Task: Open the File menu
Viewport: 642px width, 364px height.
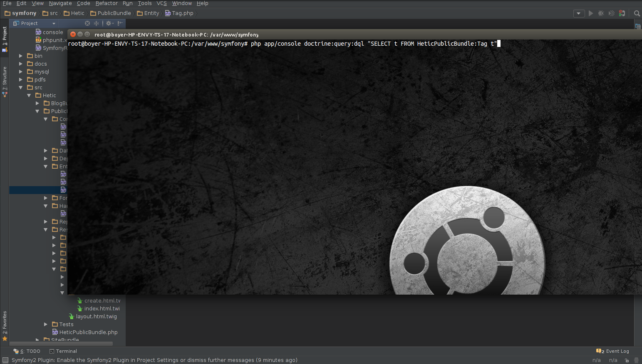Action: (7, 3)
